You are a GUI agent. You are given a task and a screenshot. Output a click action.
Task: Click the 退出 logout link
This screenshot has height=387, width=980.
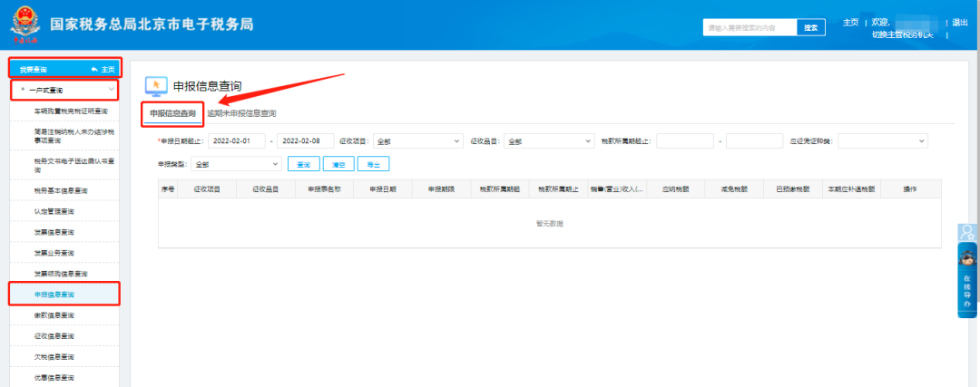coord(960,23)
